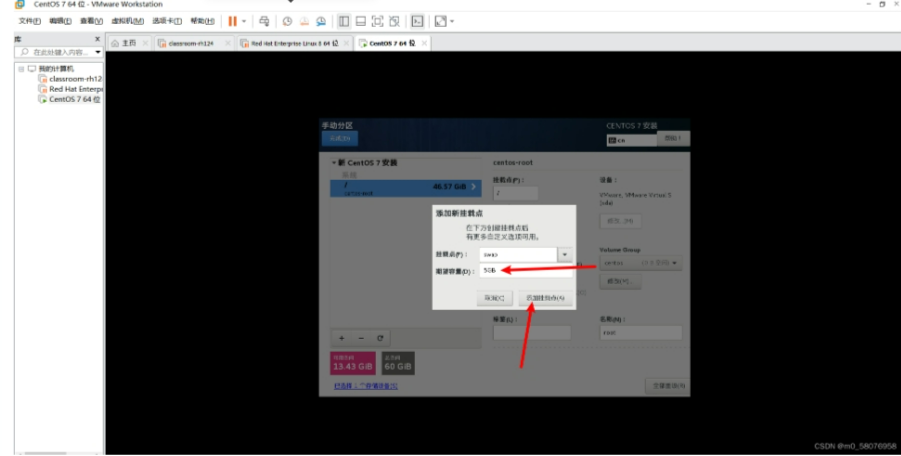Click the 添加挂载点(A) button
Image resolution: width=901 pixels, height=456 pixels.
(545, 298)
